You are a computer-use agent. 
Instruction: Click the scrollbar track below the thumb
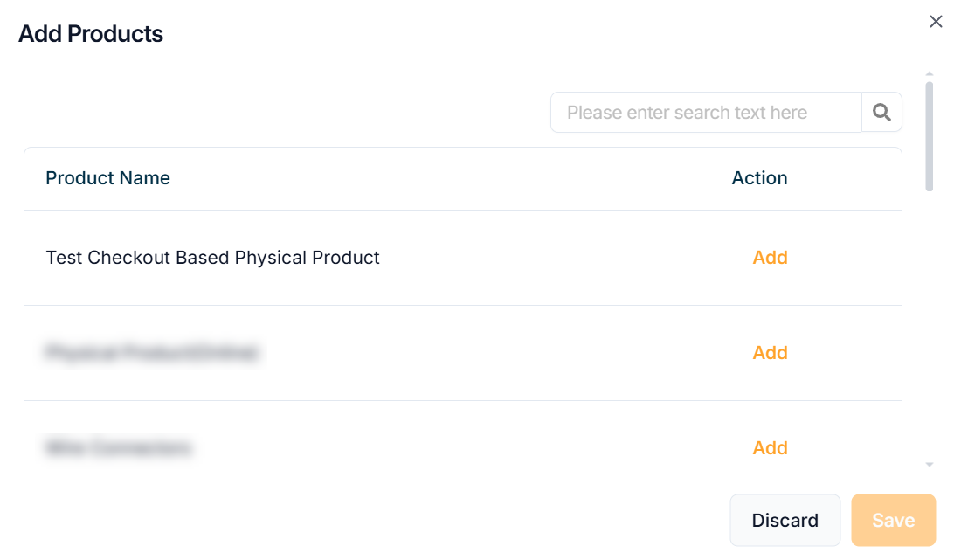click(x=930, y=332)
